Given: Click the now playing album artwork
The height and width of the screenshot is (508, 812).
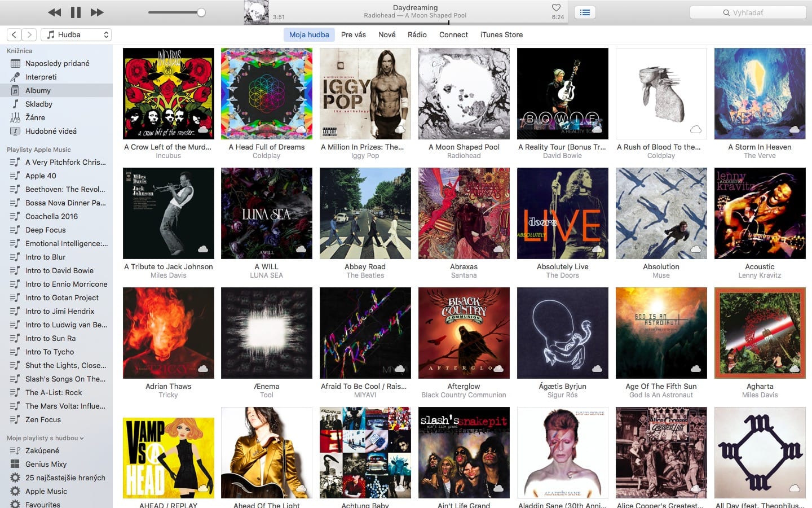Looking at the screenshot, I should (x=256, y=12).
